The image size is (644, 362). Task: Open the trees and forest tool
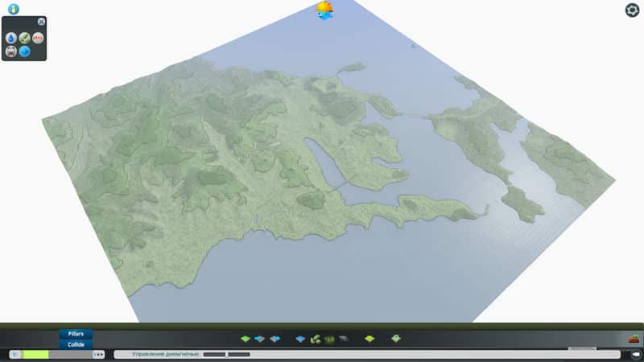pyautogui.click(x=316, y=339)
